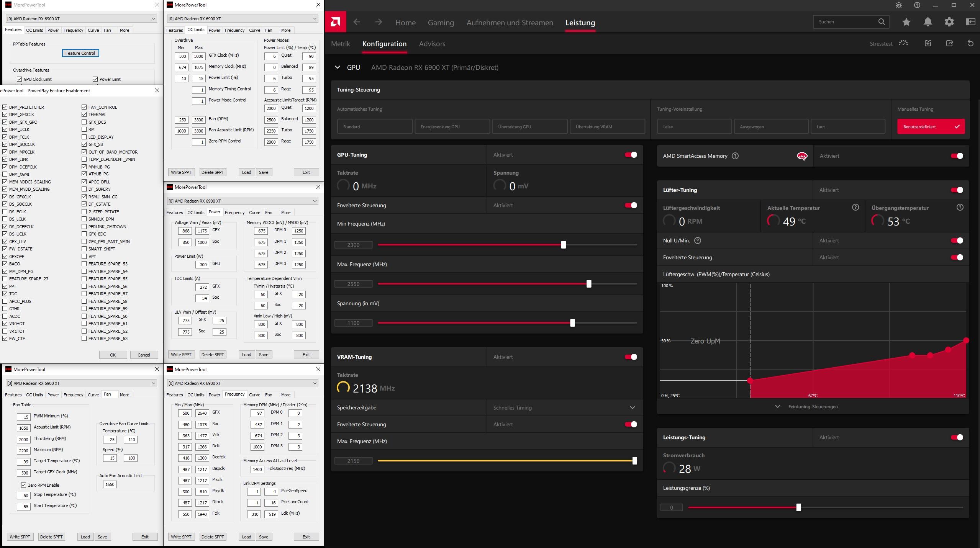Click Cancel in PowerPlay Feature dialog
This screenshot has height=548, width=980.
pyautogui.click(x=144, y=355)
